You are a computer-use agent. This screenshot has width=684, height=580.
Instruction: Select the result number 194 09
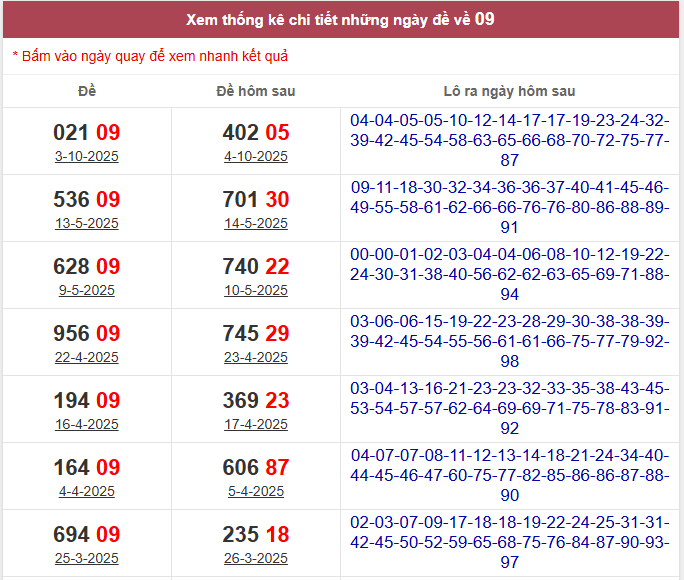coord(86,400)
